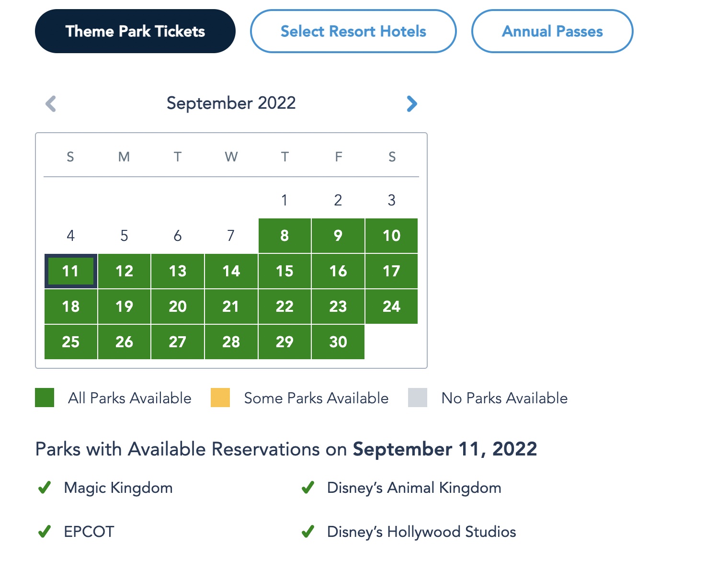
Task: Click the yellow Some Parks Available swatch
Action: [220, 398]
